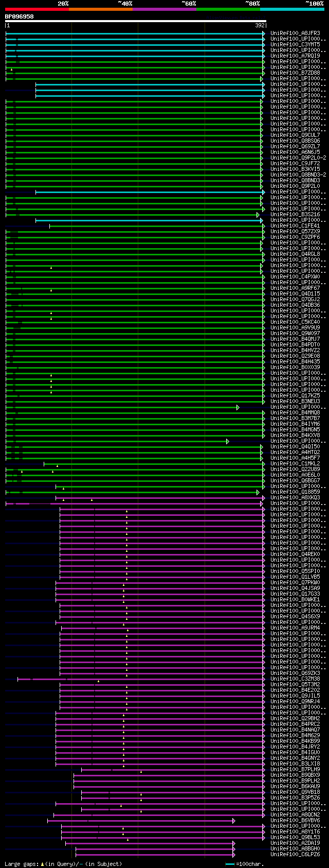Click the white query ruler bar from 1 to 392
Image resolution: width=329 pixels, height=868 pixels.
[136, 21]
